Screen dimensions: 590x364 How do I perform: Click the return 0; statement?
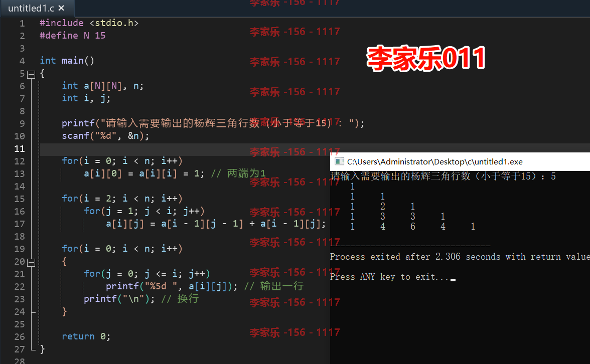[86, 336]
